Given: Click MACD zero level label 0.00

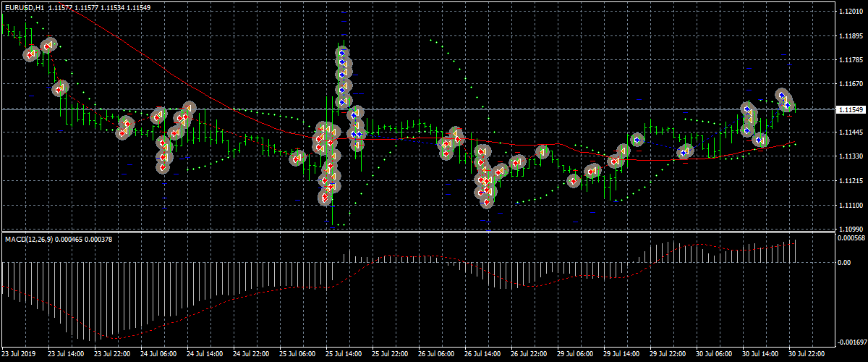Looking at the screenshot, I should click(x=843, y=262).
